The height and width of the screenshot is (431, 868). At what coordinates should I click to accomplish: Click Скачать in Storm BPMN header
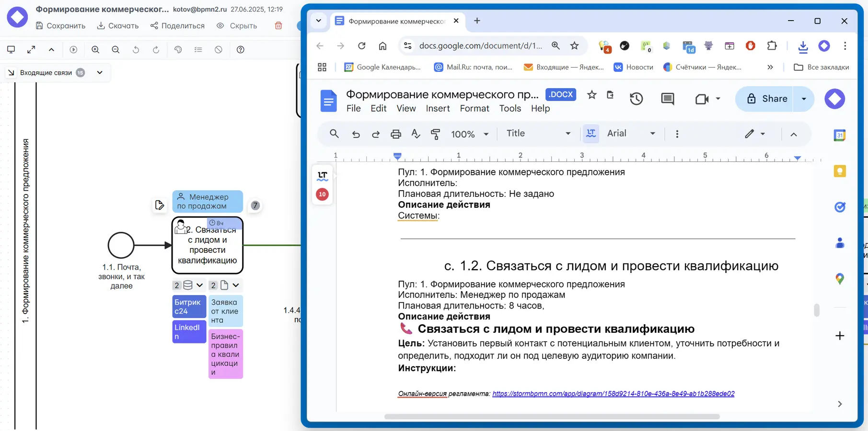coord(117,26)
